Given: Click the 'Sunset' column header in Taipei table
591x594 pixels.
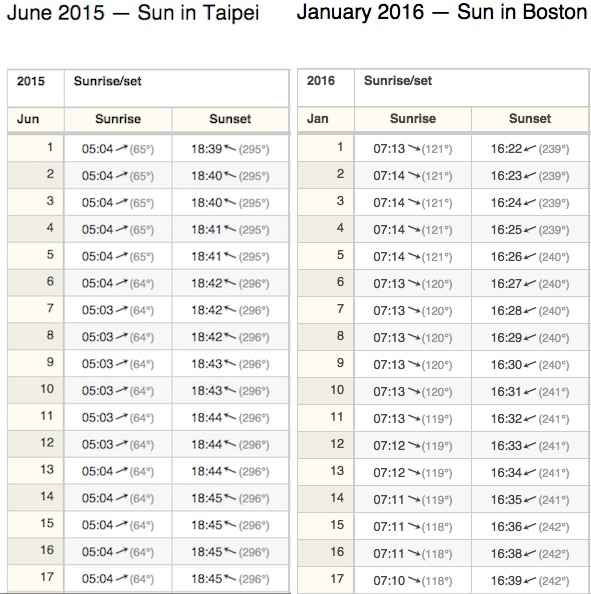Looking at the screenshot, I should 230,119.
